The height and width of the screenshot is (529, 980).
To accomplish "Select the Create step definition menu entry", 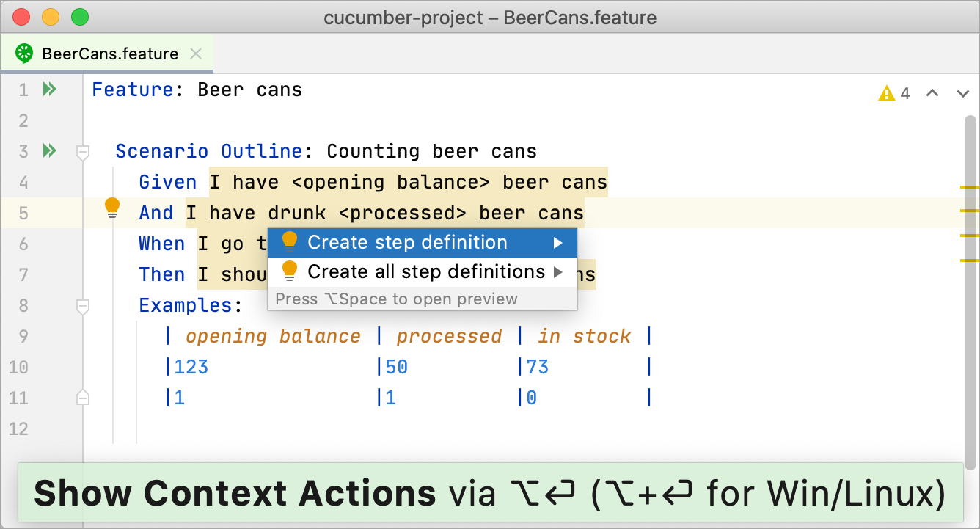I will tap(407, 242).
